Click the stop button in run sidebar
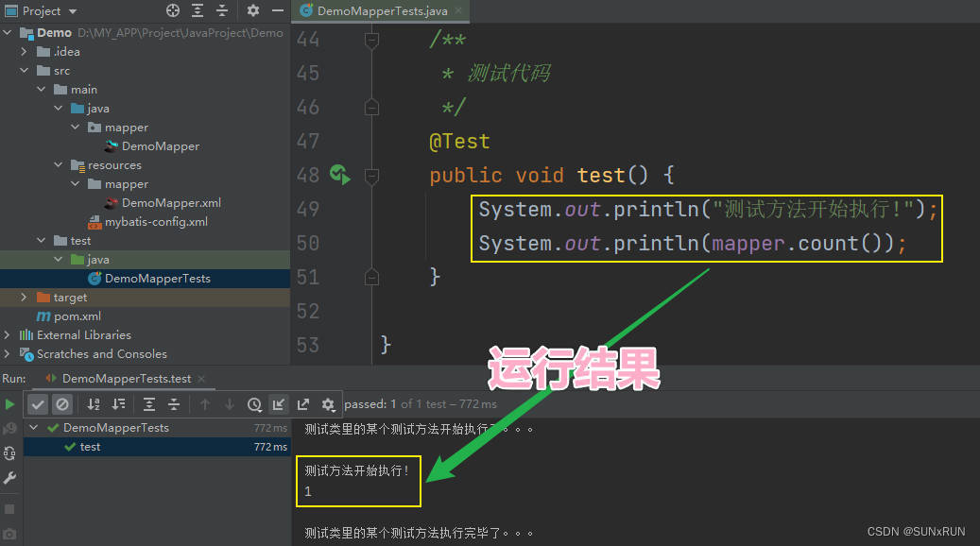The height and width of the screenshot is (546, 980). tap(9, 509)
